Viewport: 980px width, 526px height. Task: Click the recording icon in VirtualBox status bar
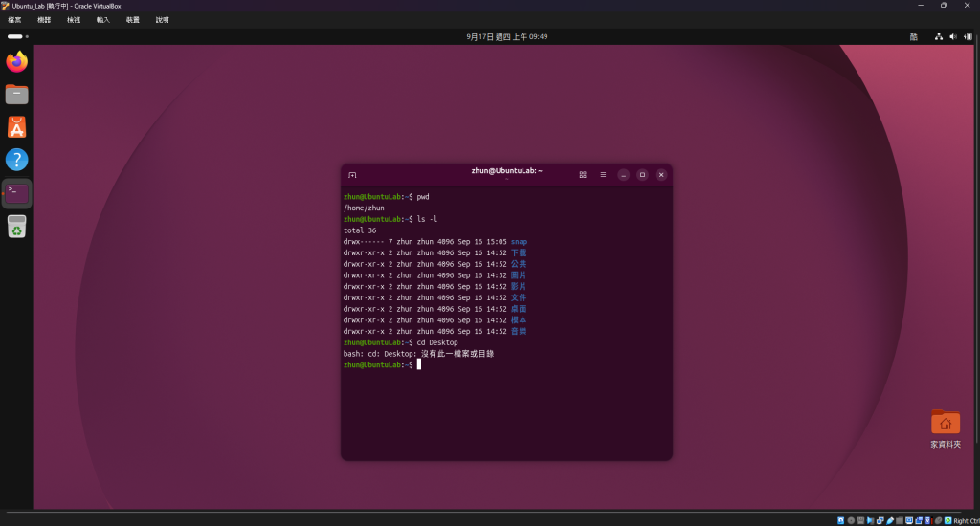(919, 520)
